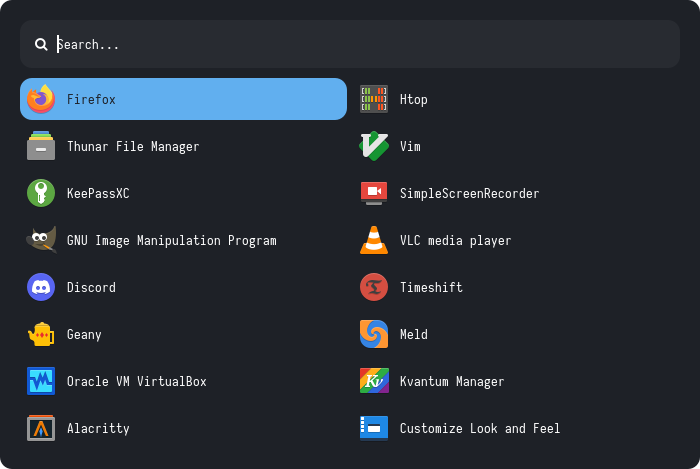Select the Oracle VM VirtualBox icon

41,381
